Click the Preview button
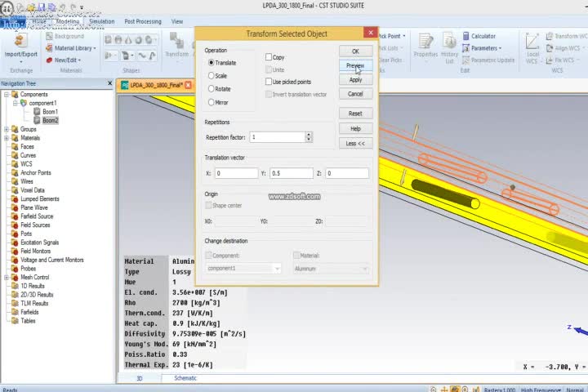The width and height of the screenshot is (588, 392). (x=355, y=65)
